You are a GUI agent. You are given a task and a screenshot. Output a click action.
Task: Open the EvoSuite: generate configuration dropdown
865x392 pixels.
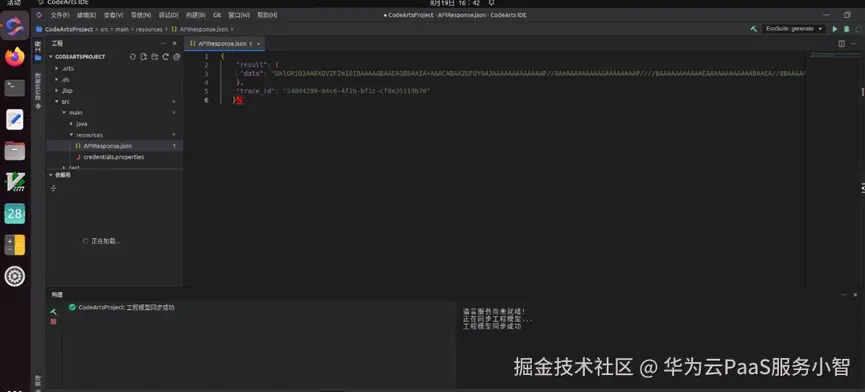point(794,29)
